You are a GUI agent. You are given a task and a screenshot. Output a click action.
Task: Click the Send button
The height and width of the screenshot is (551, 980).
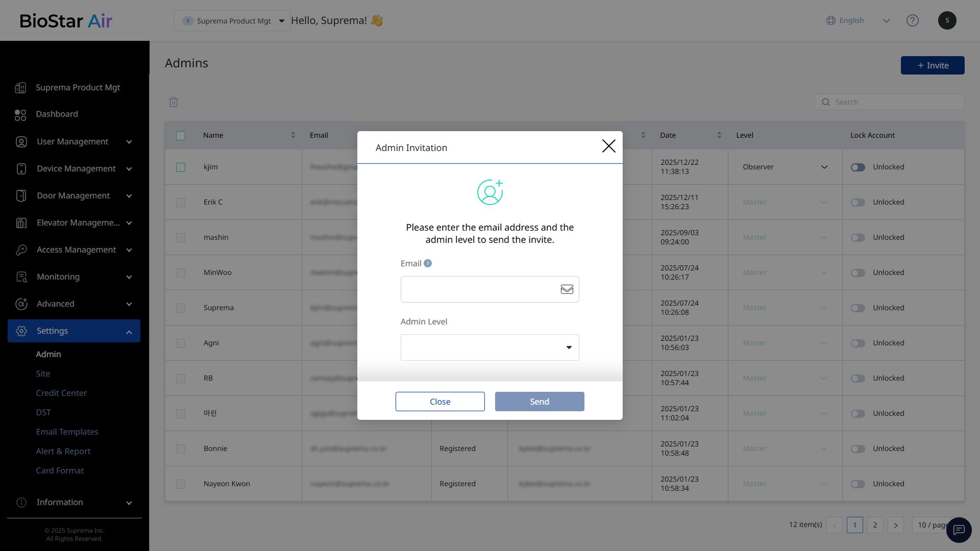pos(539,402)
